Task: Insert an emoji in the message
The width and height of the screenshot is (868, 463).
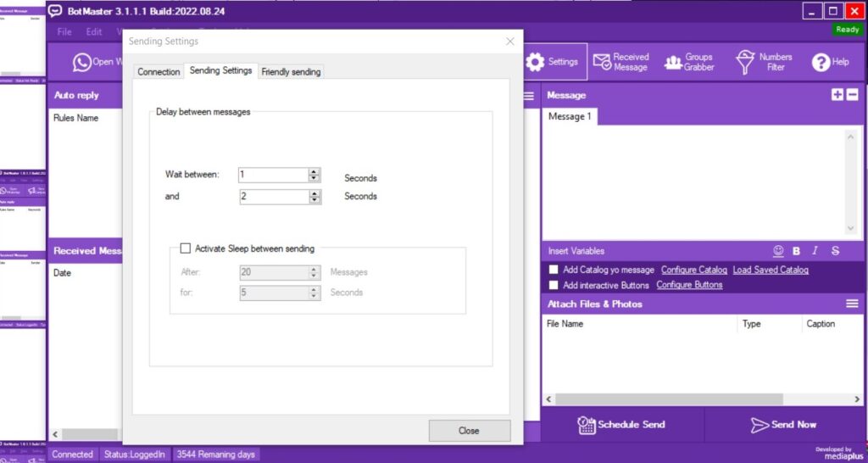Action: pyautogui.click(x=778, y=251)
